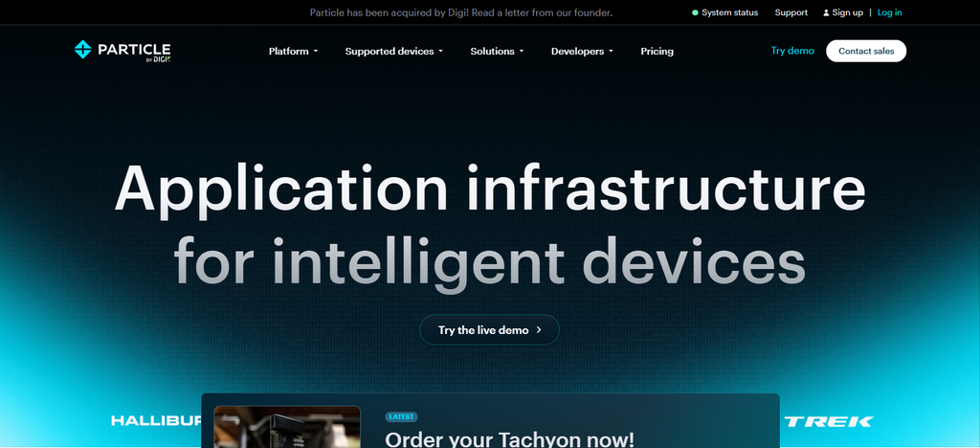The height and width of the screenshot is (448, 980).
Task: Click the Particle by Digi logo
Action: coord(122,51)
